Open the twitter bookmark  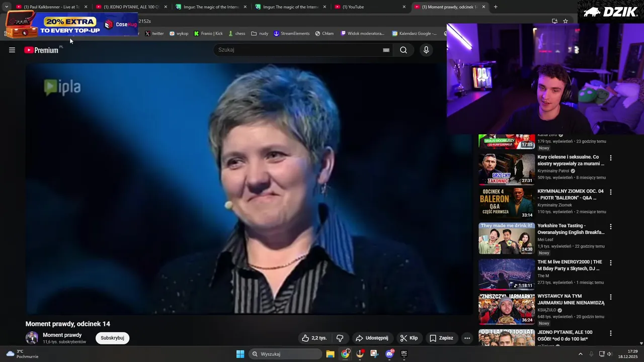tap(154, 34)
